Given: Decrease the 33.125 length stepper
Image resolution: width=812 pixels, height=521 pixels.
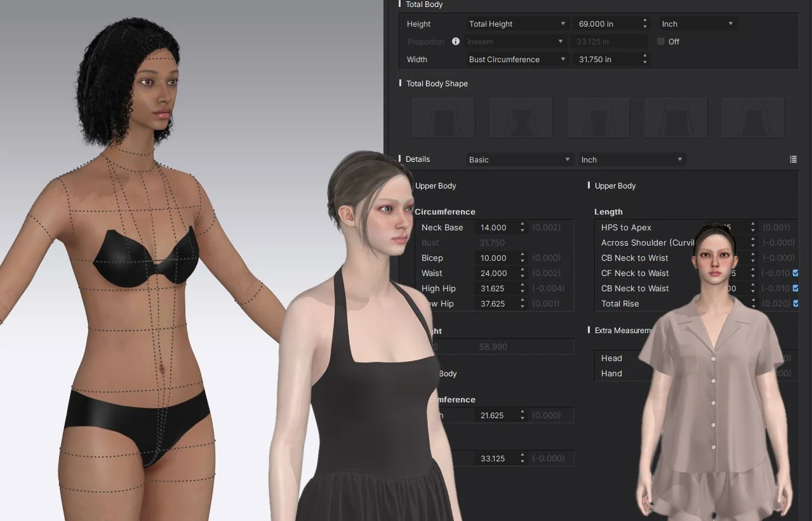Looking at the screenshot, I should [x=522, y=461].
